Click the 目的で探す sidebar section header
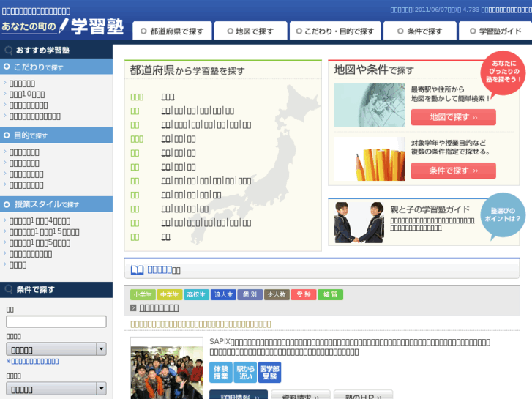 coord(56,135)
